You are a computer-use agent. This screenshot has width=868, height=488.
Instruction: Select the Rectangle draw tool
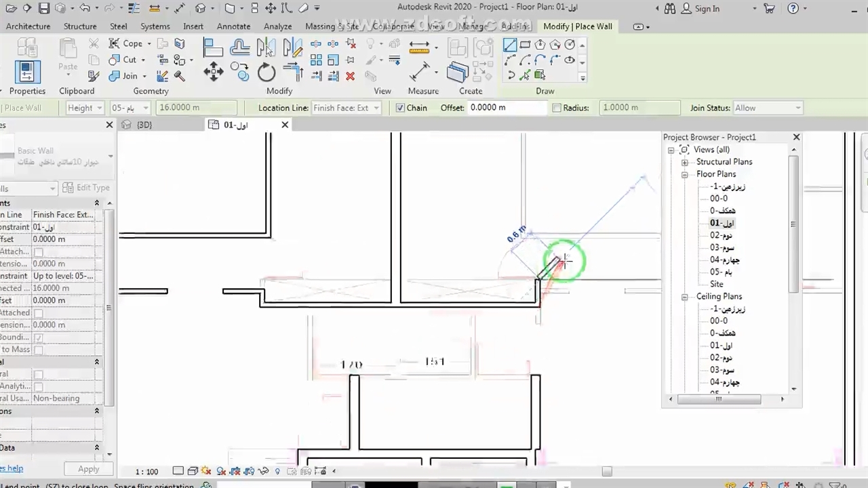526,45
